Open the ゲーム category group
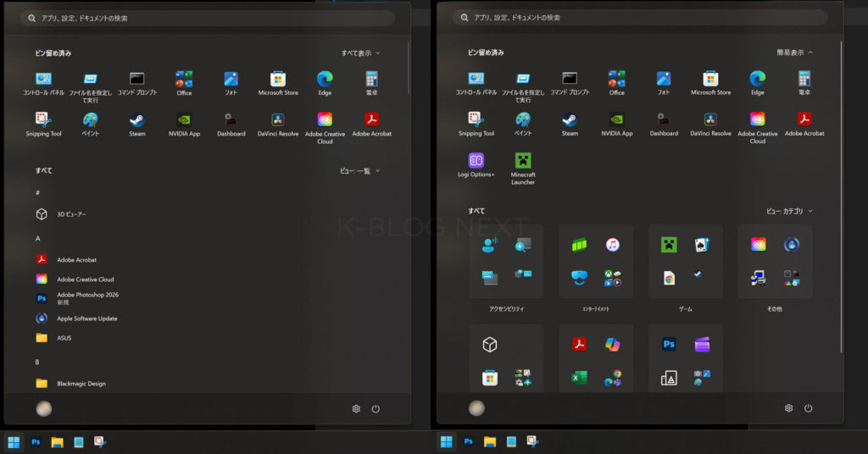The height and width of the screenshot is (454, 868). click(x=685, y=261)
